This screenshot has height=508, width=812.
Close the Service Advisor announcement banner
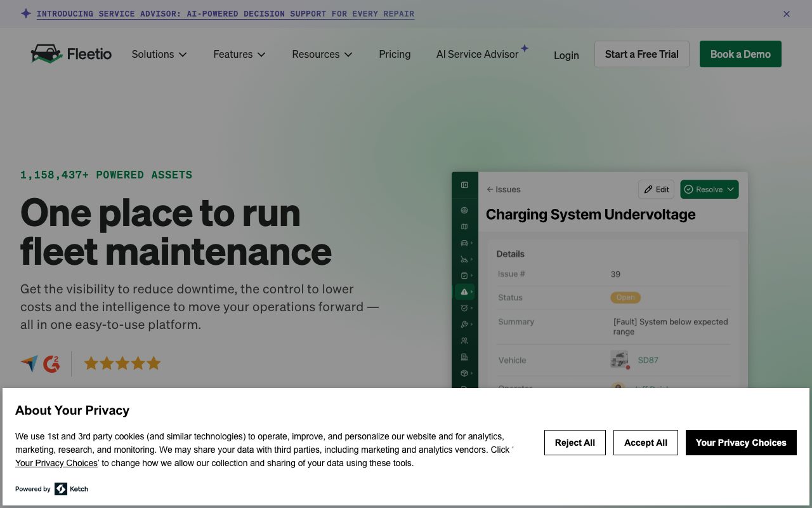[787, 14]
